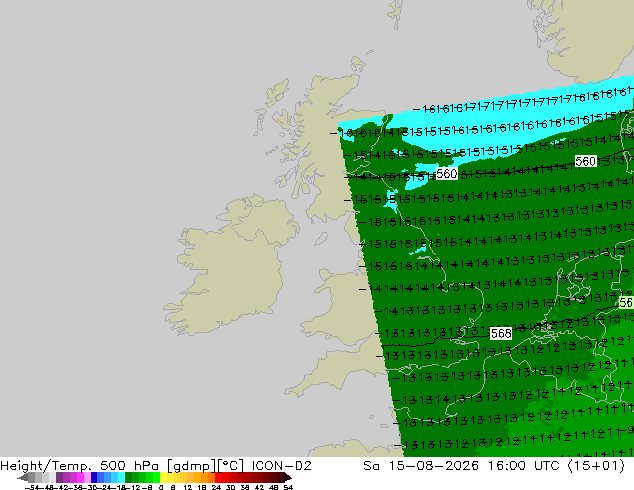Click the '16:00 UTC' time text
This screenshot has height=490, width=634.
(524, 466)
